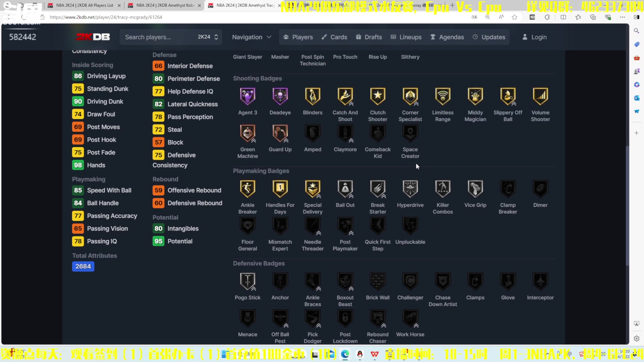This screenshot has height=362, width=644.
Task: Select the Limitless Range badge icon
Action: tap(443, 96)
